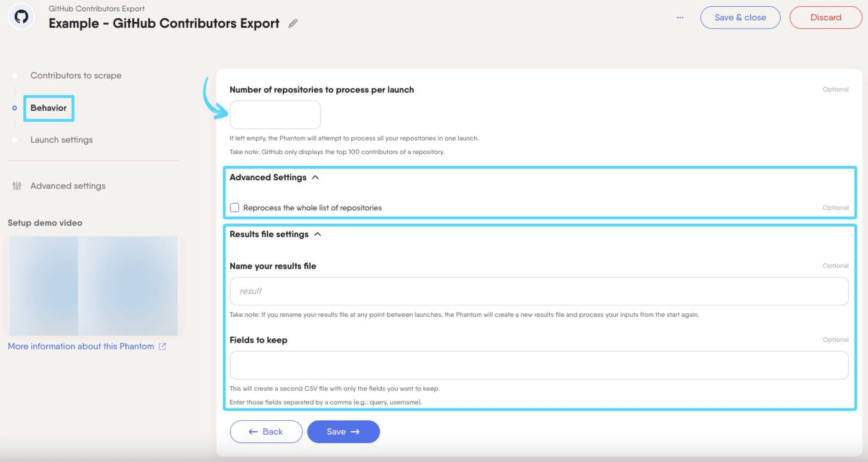Open external link icon beside More information
The width and height of the screenshot is (868, 462).
pos(162,346)
